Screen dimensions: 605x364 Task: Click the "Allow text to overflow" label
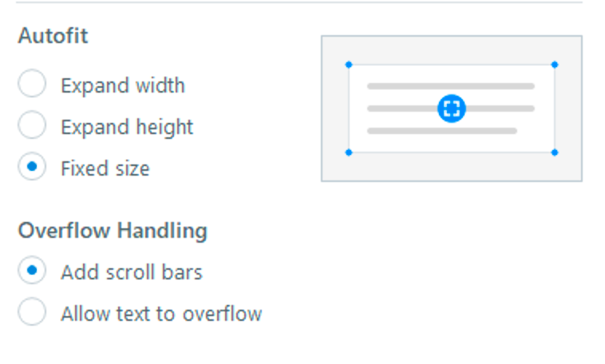[x=161, y=314]
